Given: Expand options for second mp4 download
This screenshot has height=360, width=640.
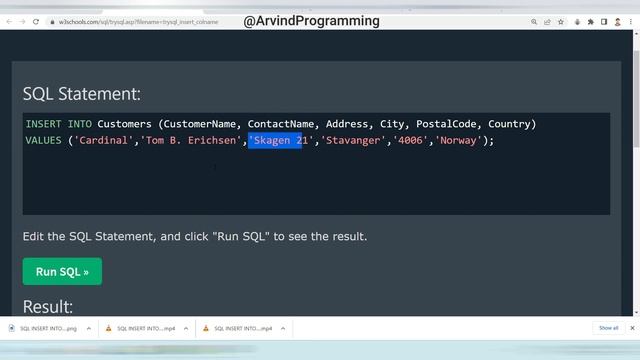Looking at the screenshot, I should 283,328.
